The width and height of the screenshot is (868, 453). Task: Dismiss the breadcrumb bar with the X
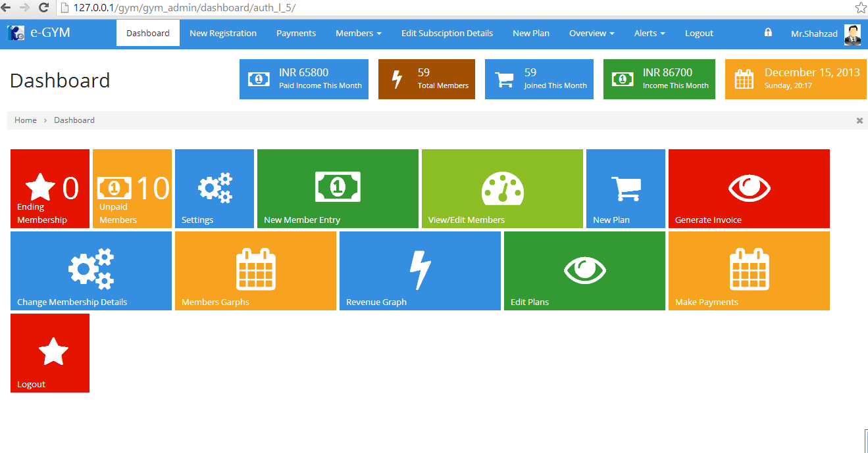pos(859,120)
